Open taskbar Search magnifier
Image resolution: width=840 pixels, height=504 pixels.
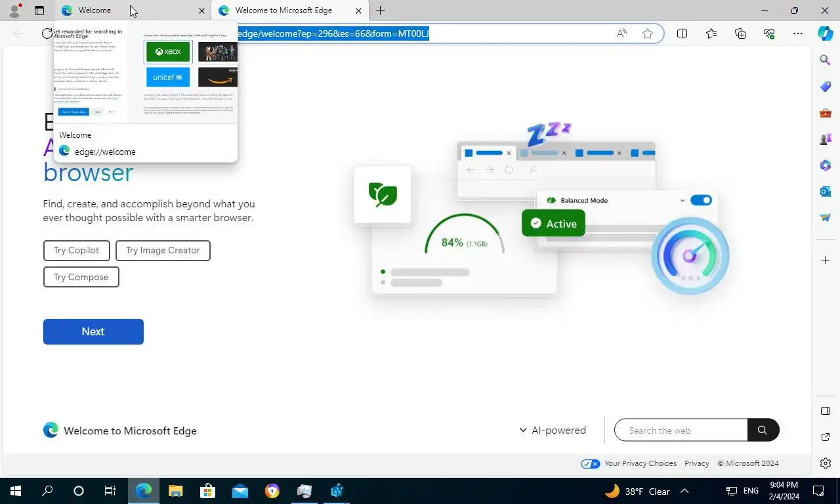click(47, 491)
